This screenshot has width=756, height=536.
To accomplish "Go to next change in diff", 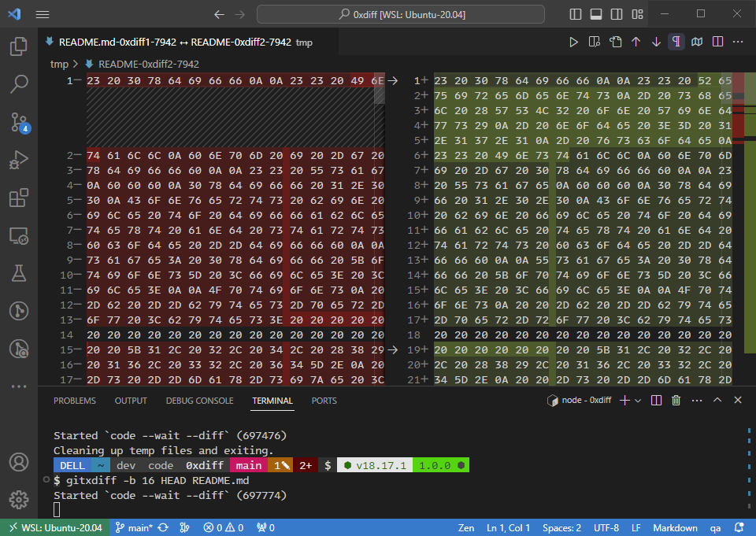I will (656, 42).
